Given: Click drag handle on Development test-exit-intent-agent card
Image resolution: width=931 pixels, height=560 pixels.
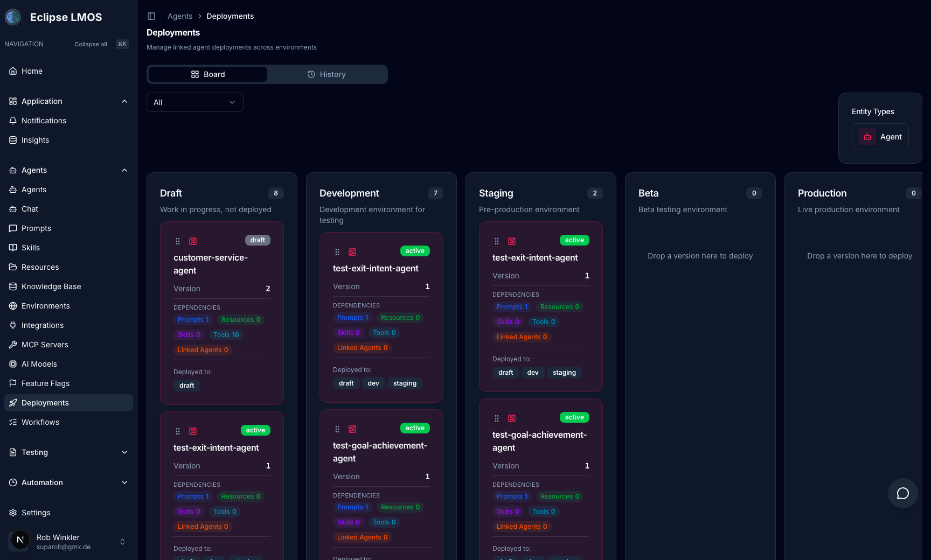Looking at the screenshot, I should pos(337,252).
